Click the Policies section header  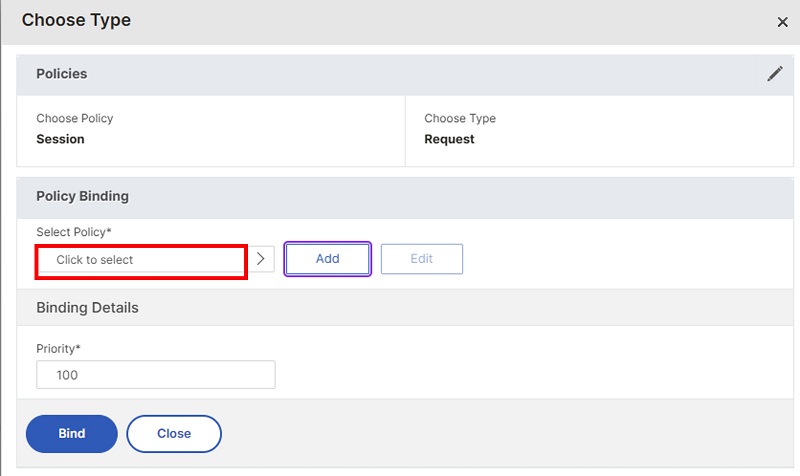62,74
